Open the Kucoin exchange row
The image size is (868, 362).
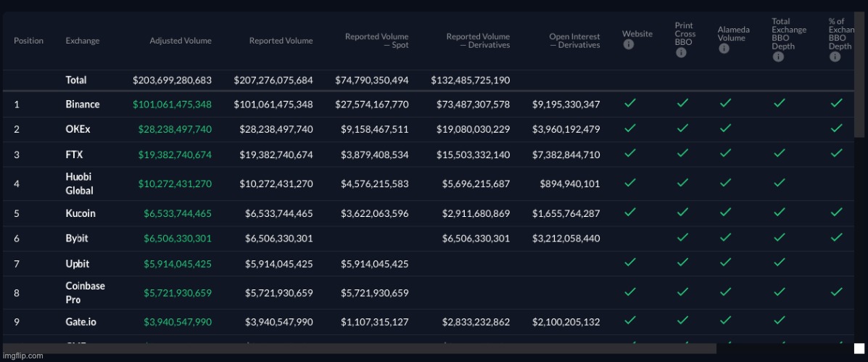pos(429,213)
